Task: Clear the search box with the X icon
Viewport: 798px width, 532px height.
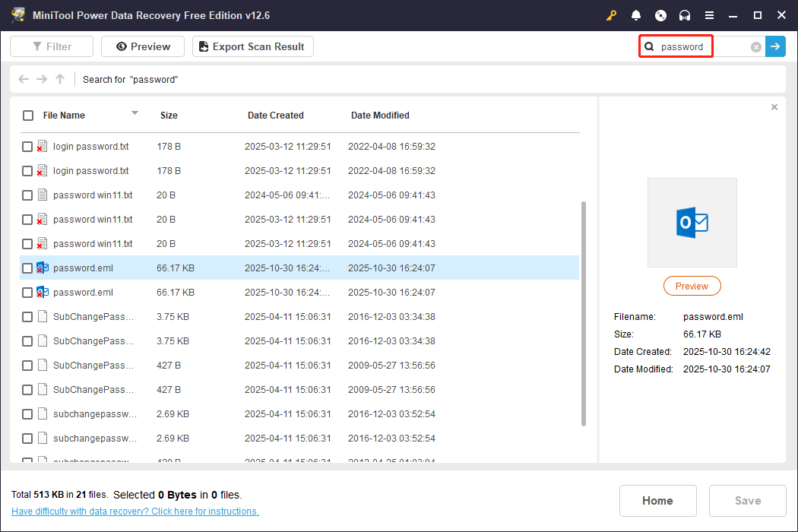Action: coord(755,46)
